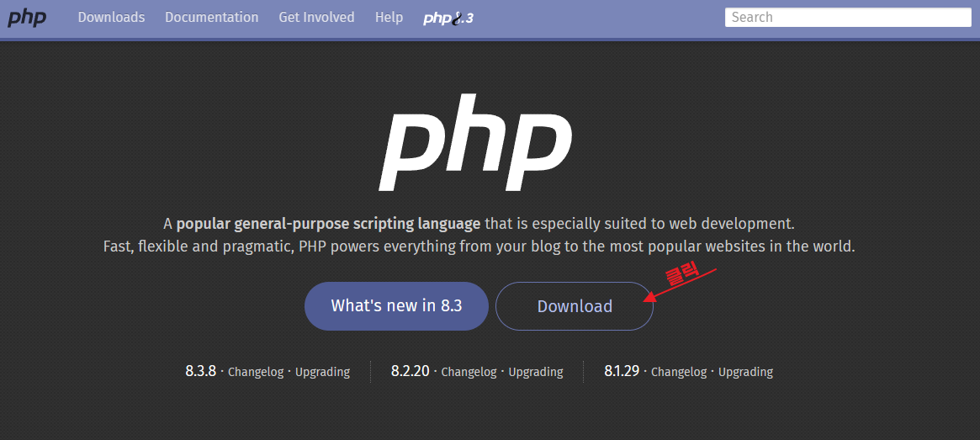Open Changelog for version 8.2.20
980x440 pixels.
pyautogui.click(x=467, y=372)
